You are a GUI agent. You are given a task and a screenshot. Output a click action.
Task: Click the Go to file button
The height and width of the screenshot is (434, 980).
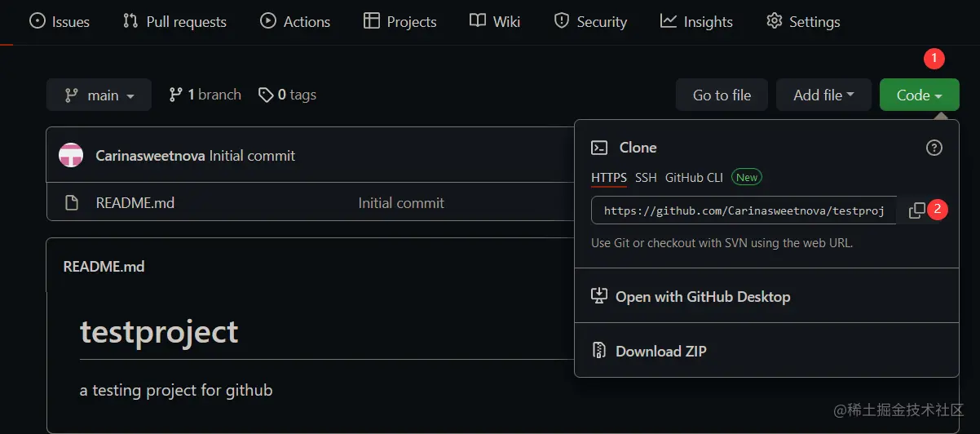click(x=722, y=95)
